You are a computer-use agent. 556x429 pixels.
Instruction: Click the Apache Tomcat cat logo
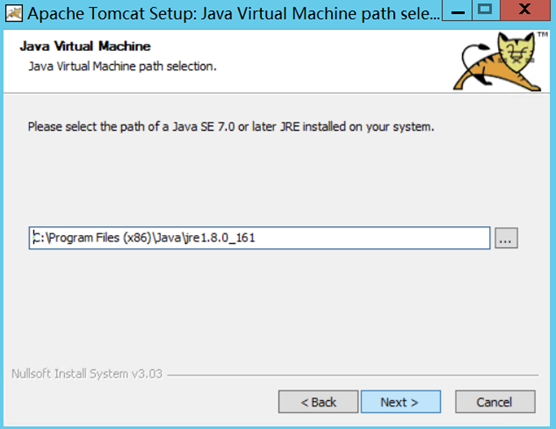pos(497,61)
